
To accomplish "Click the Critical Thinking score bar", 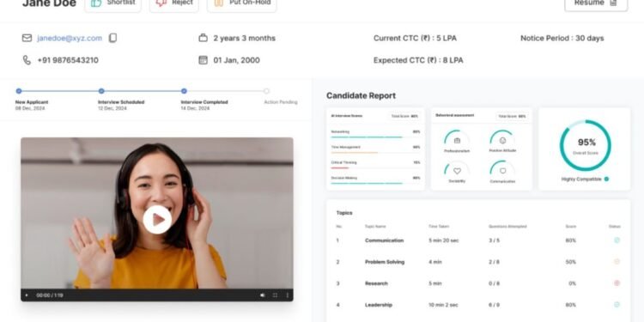I will click(x=375, y=167).
